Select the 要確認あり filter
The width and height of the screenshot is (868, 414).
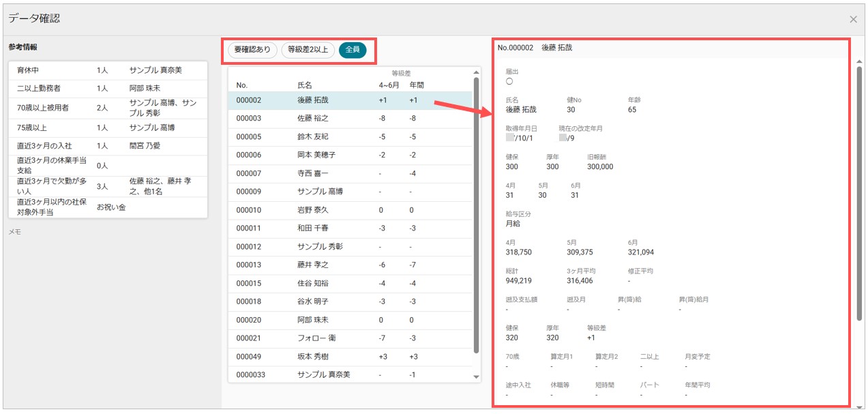pos(252,49)
